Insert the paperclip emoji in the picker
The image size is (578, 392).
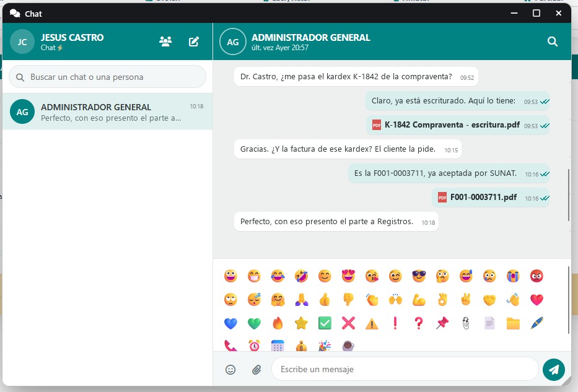[466, 323]
